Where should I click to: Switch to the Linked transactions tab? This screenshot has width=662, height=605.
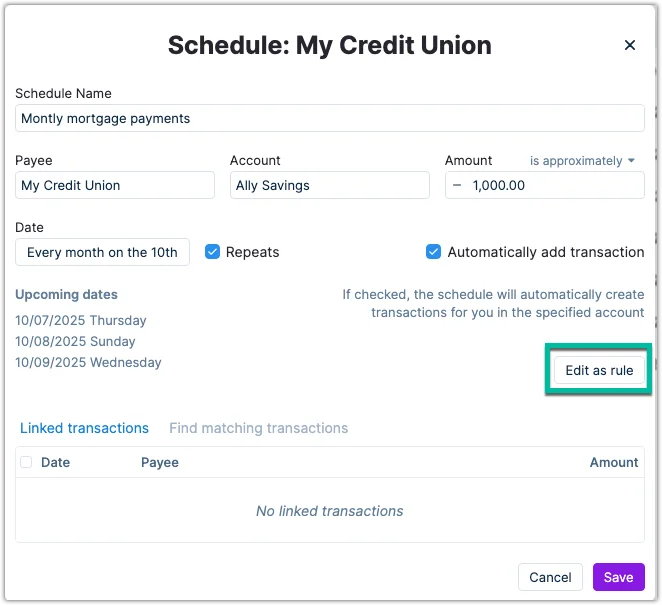pyautogui.click(x=84, y=428)
